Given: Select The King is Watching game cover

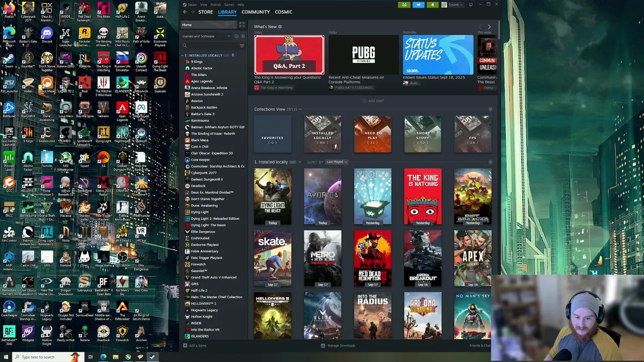Looking at the screenshot, I should (423, 197).
